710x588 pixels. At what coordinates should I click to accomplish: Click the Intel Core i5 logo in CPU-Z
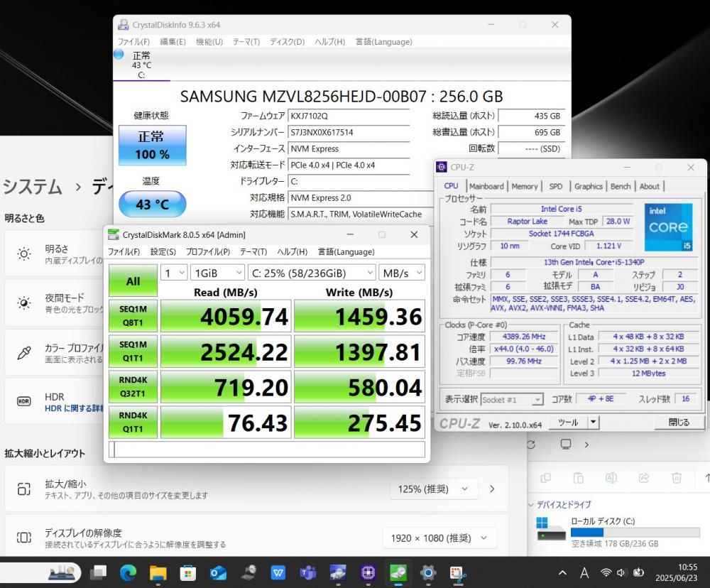coord(668,227)
